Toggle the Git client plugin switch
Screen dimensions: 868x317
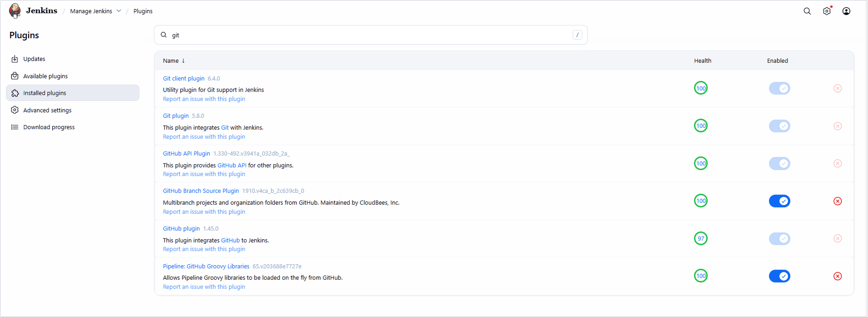coord(779,88)
